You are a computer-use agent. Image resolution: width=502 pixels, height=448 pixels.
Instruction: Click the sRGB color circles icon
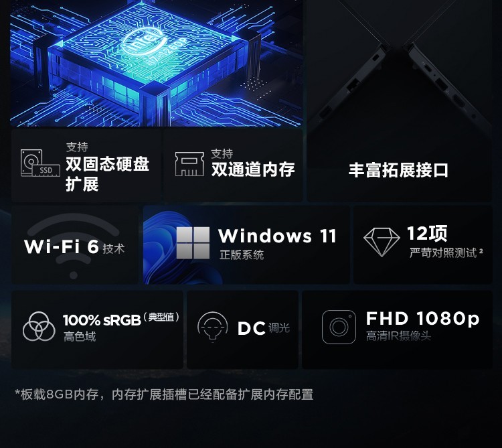click(x=39, y=326)
